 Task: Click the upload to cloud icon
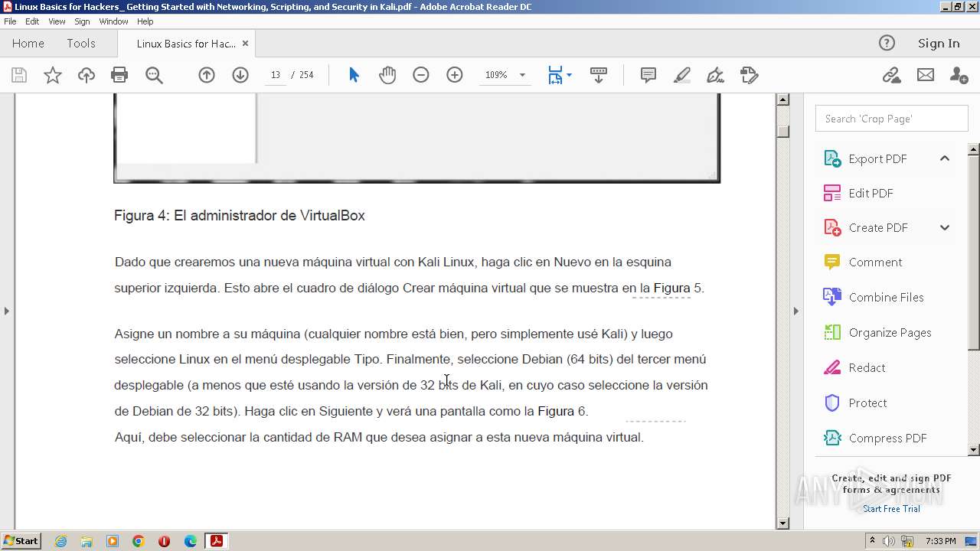click(87, 75)
